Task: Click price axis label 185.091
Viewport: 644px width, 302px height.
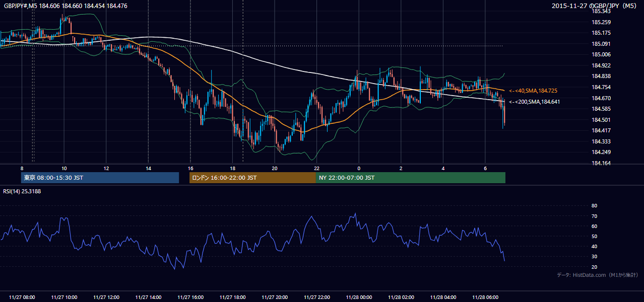Action: tap(601, 44)
